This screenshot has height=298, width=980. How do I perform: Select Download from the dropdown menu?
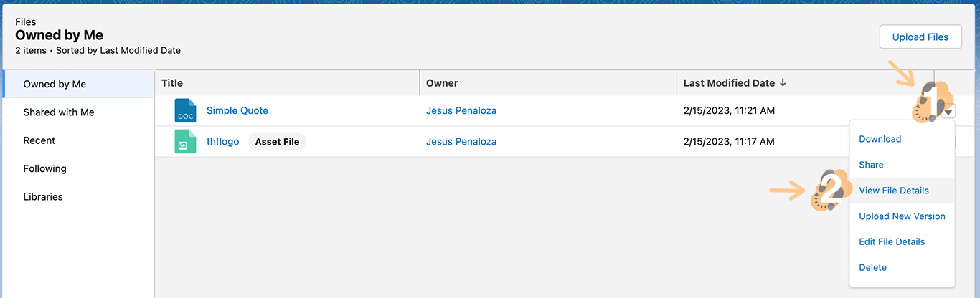tap(880, 139)
